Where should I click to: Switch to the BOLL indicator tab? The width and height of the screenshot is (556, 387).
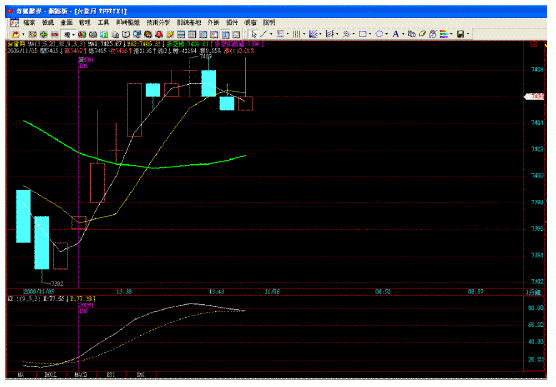click(x=51, y=375)
